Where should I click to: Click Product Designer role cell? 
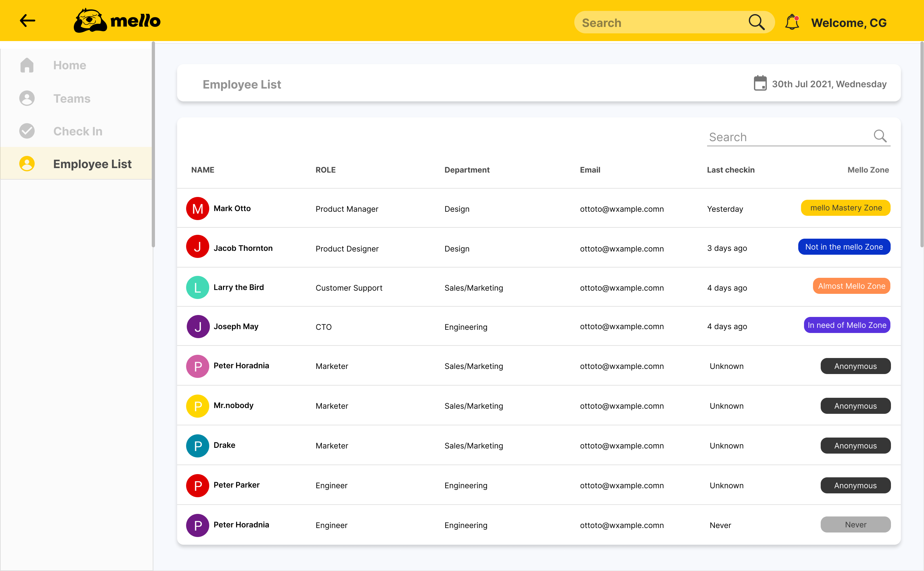point(347,249)
